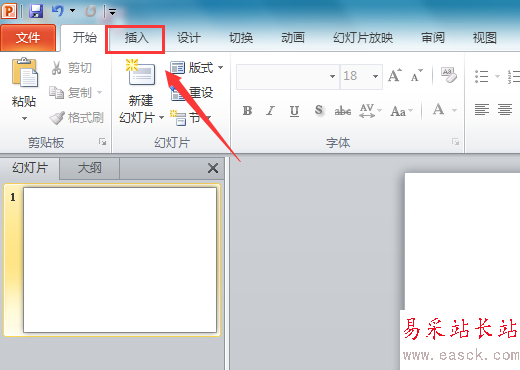The height and width of the screenshot is (370, 520).
Task: Save the presentation with the floppy icon
Action: [36, 11]
